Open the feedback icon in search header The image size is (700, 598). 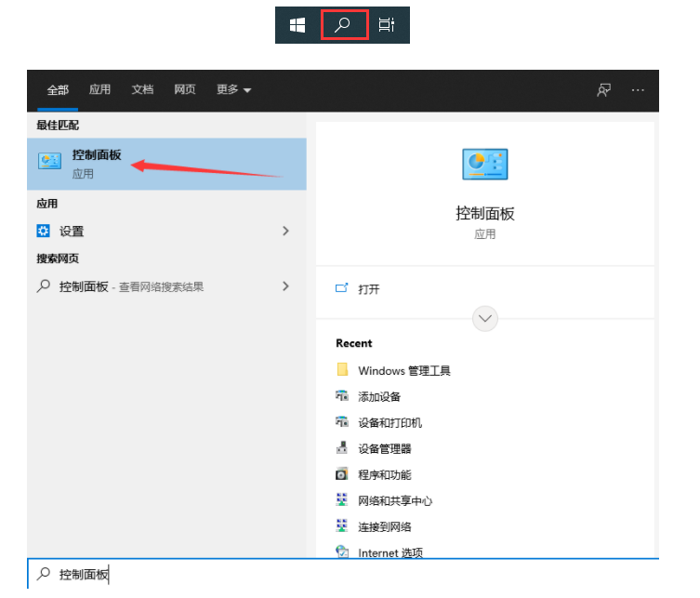604,90
